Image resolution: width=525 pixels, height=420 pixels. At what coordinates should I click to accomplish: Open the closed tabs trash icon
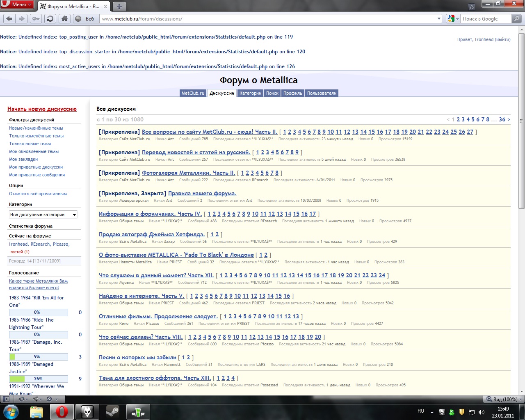tap(472, 7)
